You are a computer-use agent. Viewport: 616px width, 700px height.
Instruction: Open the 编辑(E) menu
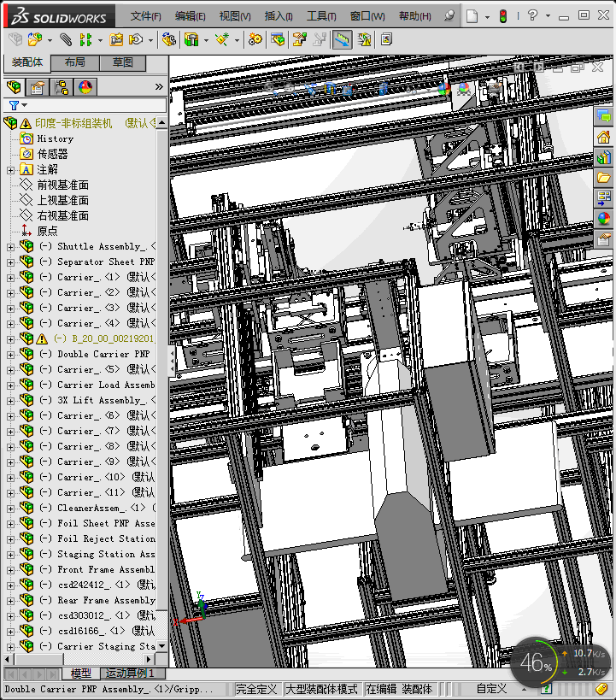[x=191, y=16]
